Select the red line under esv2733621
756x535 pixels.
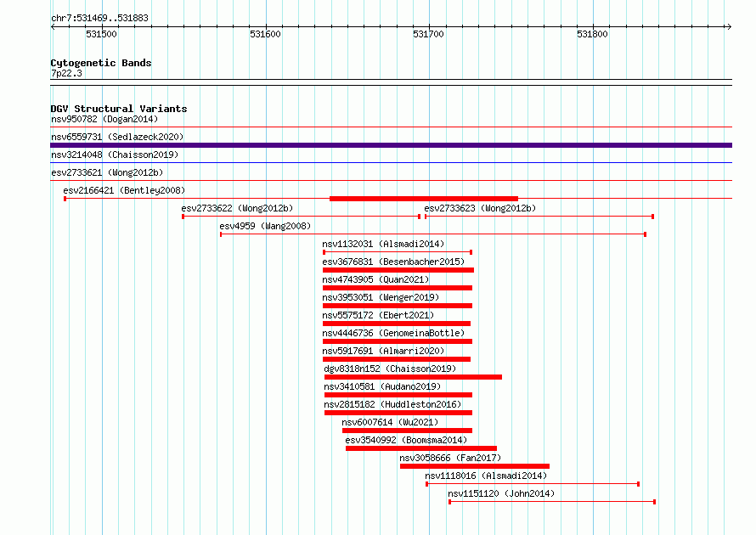pyautogui.click(x=391, y=181)
